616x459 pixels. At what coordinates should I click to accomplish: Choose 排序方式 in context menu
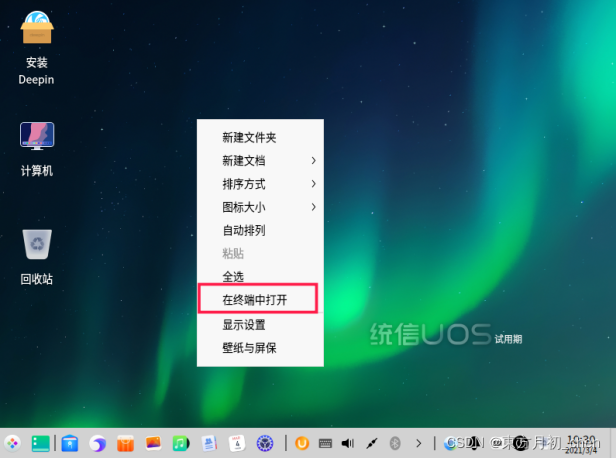tap(260, 184)
